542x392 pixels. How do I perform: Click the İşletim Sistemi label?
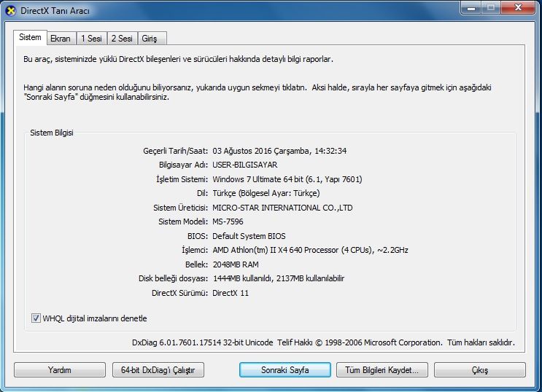tap(182, 179)
